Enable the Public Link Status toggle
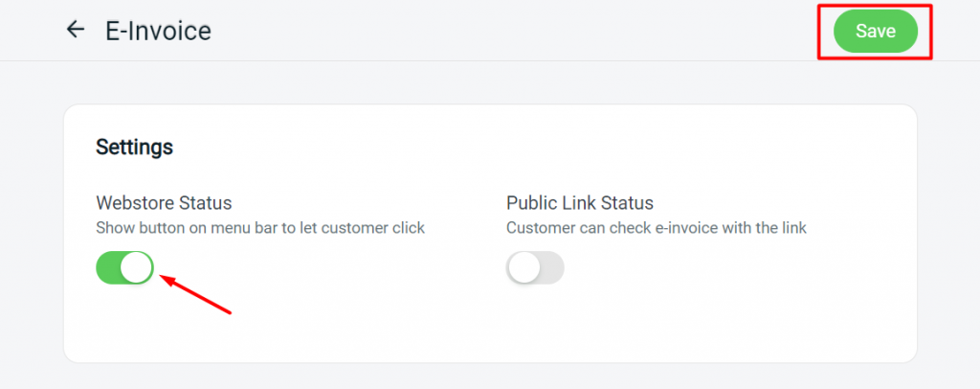The image size is (980, 389). [535, 267]
